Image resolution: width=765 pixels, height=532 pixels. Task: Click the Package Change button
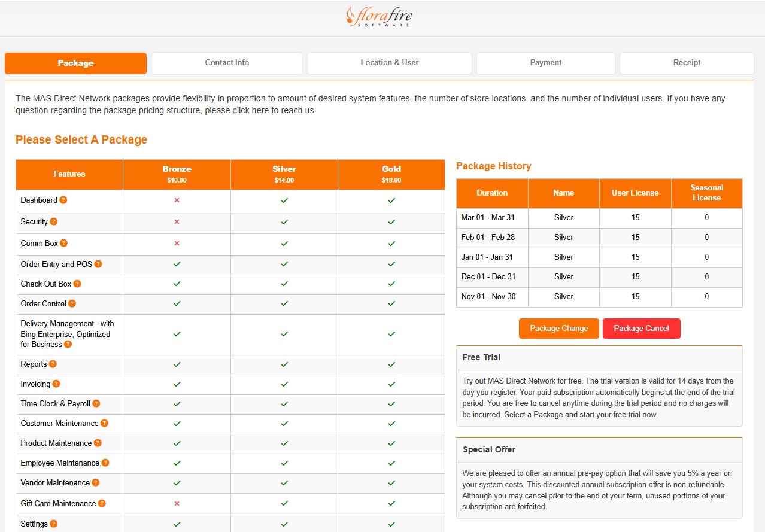pos(559,329)
